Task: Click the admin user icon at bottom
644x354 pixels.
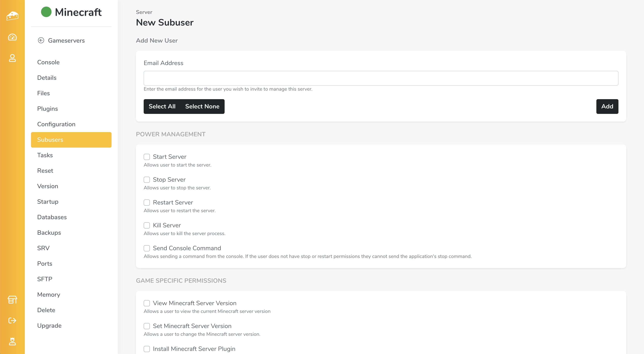Action: (x=12, y=341)
